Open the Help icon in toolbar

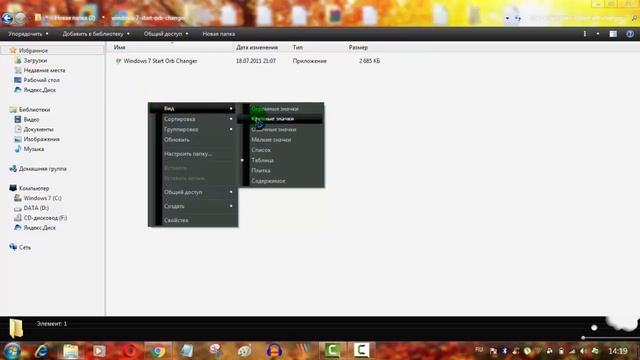630,34
